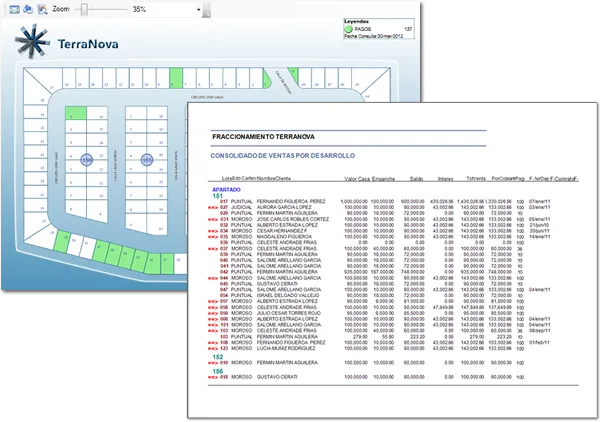Click the name 'CESAR HERNANDEZ F'
This screenshot has height=422, width=600.
[x=282, y=231]
